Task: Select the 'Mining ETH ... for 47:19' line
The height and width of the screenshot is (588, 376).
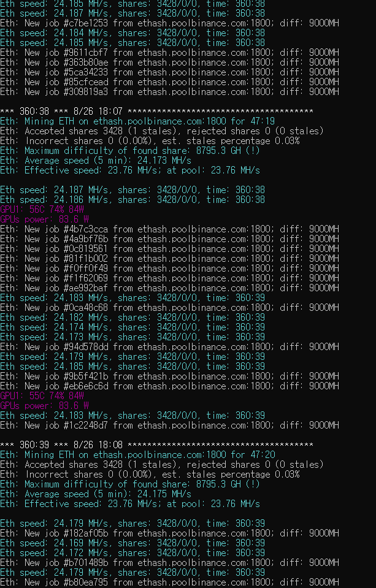Action: click(137, 121)
